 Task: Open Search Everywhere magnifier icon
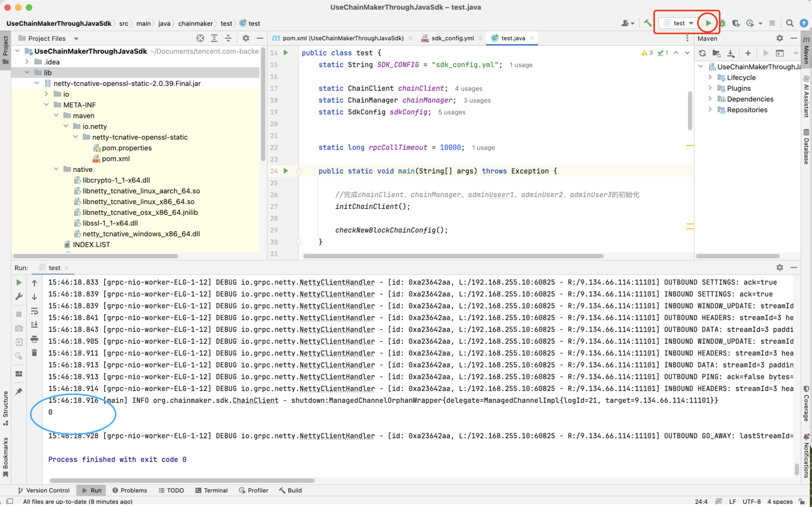[789, 23]
